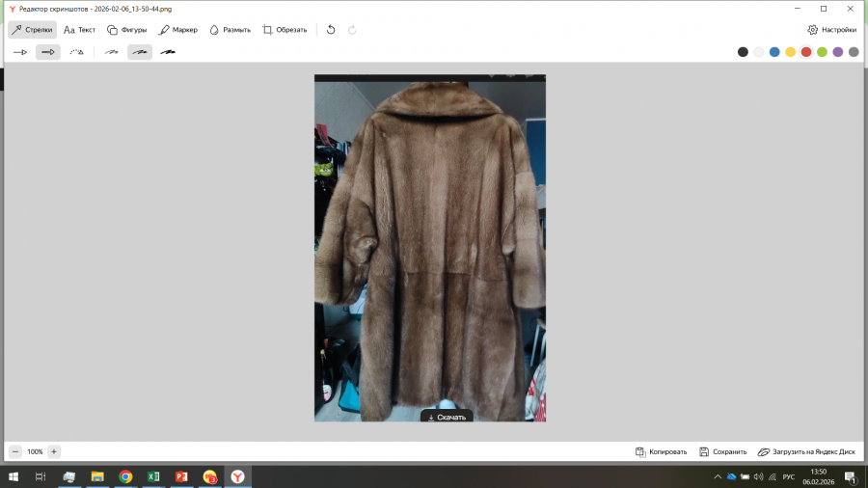The width and height of the screenshot is (868, 488).
Task: Pick the blue color swatch
Action: [x=774, y=52]
